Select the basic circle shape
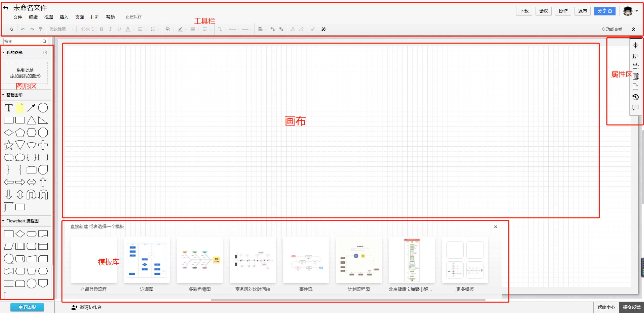Viewport: 644px width, 313px height. pos(43,108)
